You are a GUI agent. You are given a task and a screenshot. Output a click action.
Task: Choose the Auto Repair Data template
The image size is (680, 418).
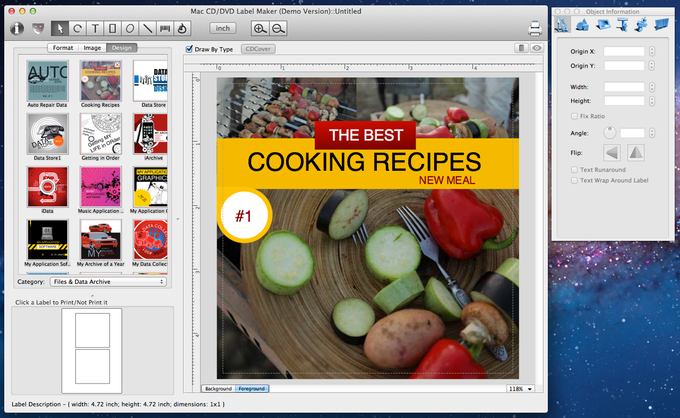(x=47, y=81)
